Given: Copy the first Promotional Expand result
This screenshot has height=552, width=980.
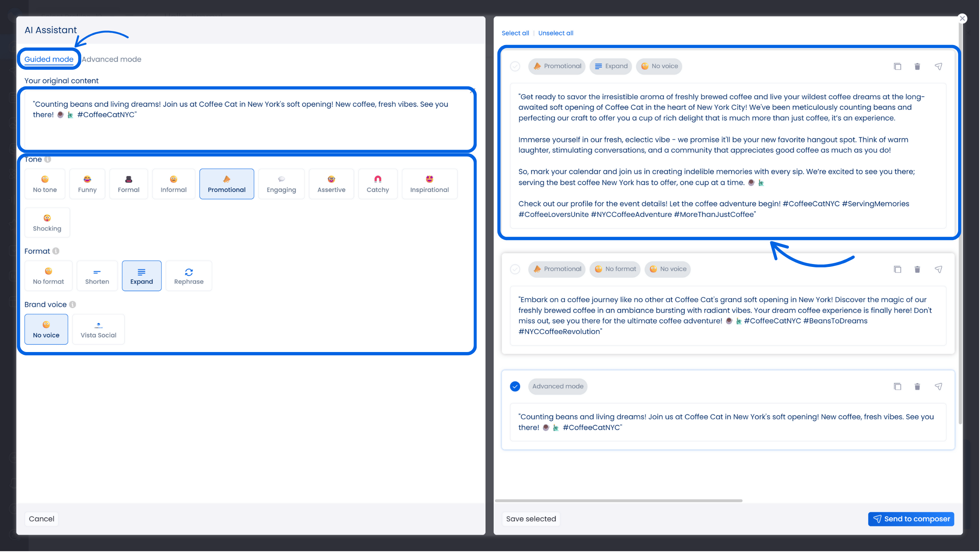Looking at the screenshot, I should [897, 67].
